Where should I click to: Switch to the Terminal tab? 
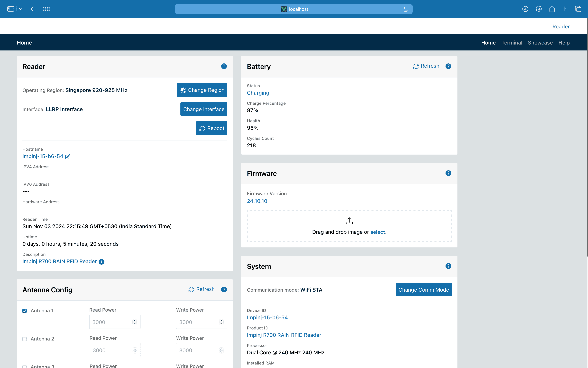[512, 43]
